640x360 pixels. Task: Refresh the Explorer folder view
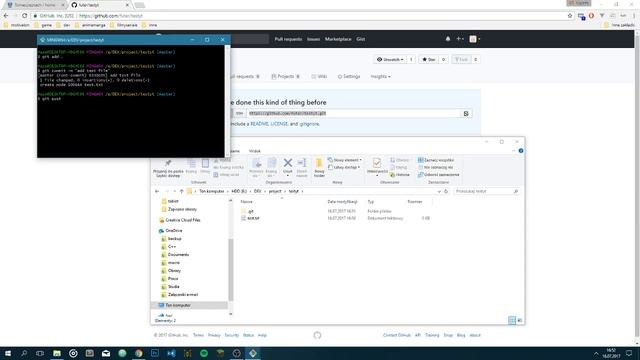446,191
